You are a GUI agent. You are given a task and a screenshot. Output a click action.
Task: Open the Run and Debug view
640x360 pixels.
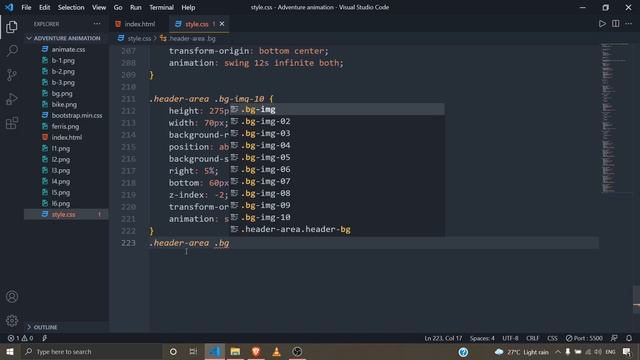click(12, 99)
